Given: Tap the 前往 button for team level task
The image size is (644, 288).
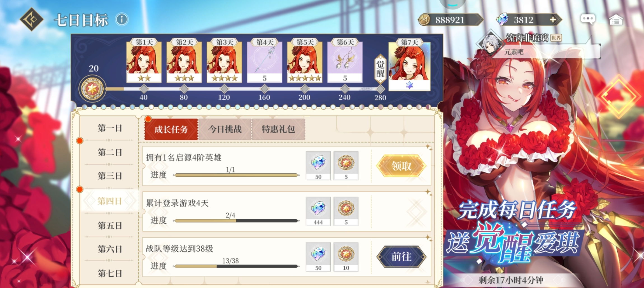Looking at the screenshot, I should click(401, 256).
